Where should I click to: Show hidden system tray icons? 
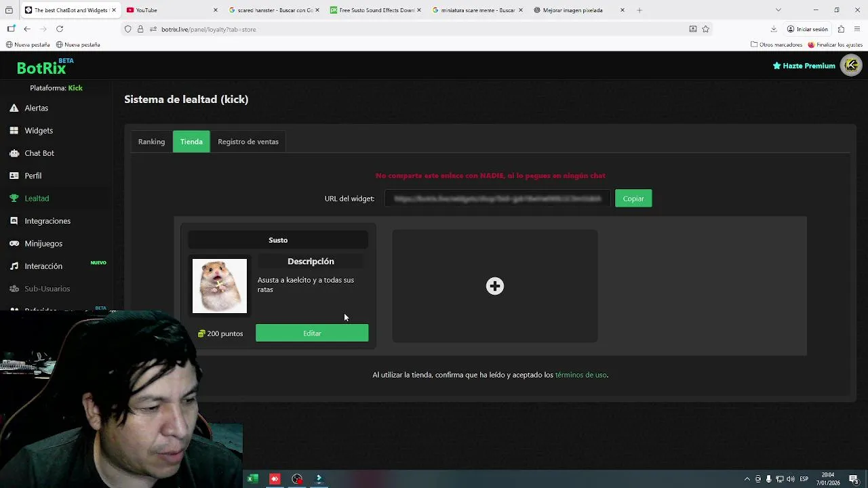click(x=747, y=479)
